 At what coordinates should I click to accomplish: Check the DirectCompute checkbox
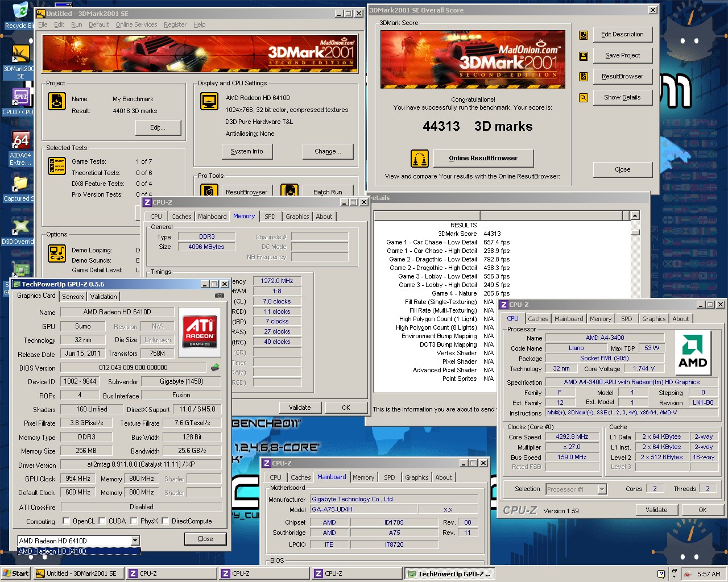[x=165, y=521]
